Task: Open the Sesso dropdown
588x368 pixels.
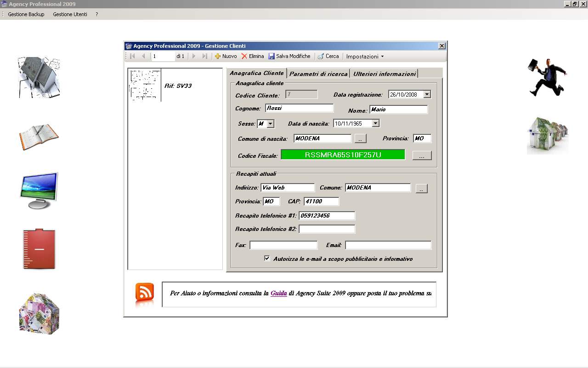Action: pyautogui.click(x=270, y=124)
